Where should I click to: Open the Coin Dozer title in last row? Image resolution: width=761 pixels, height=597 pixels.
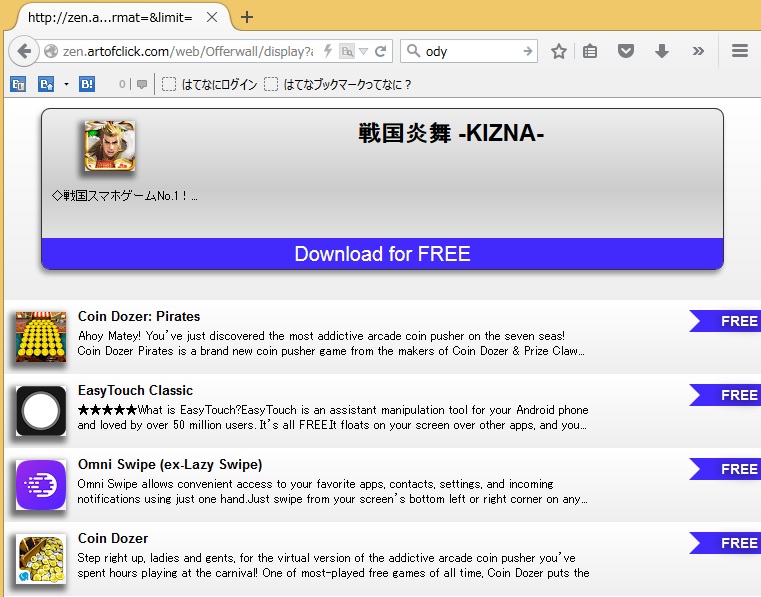[113, 538]
